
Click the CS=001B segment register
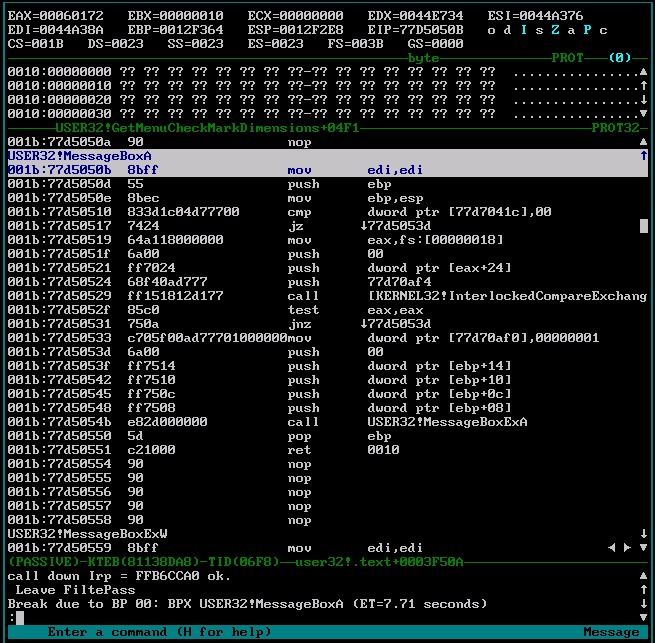click(36, 44)
